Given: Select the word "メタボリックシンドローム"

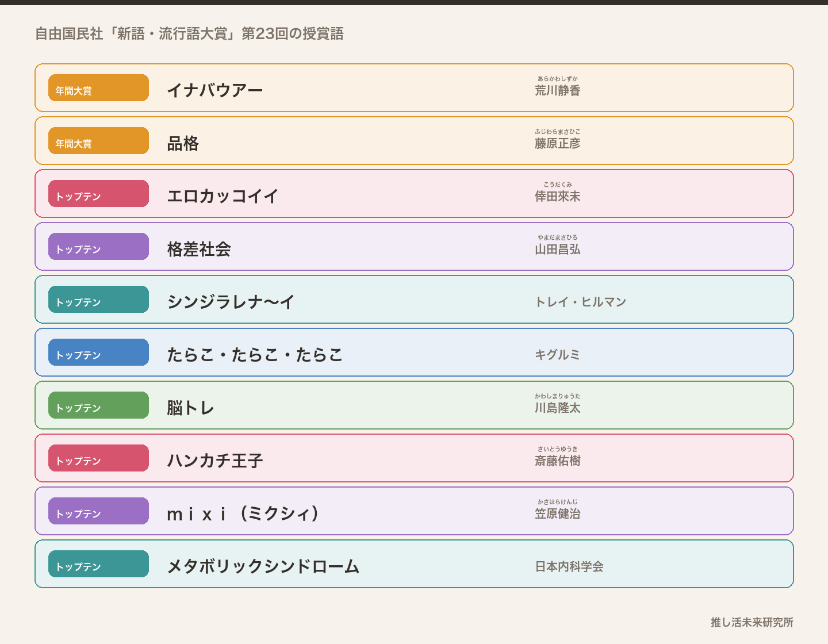Looking at the screenshot, I should [x=263, y=566].
